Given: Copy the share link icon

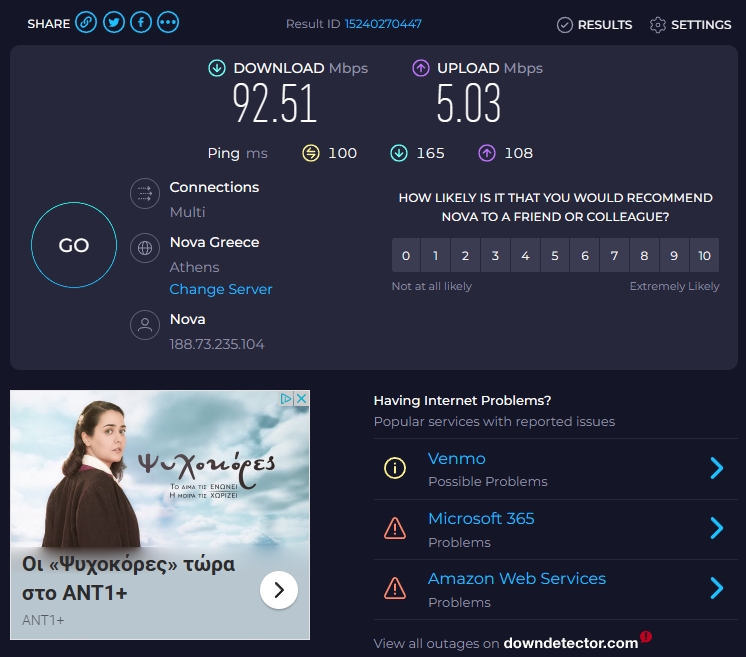Looking at the screenshot, I should [x=86, y=23].
